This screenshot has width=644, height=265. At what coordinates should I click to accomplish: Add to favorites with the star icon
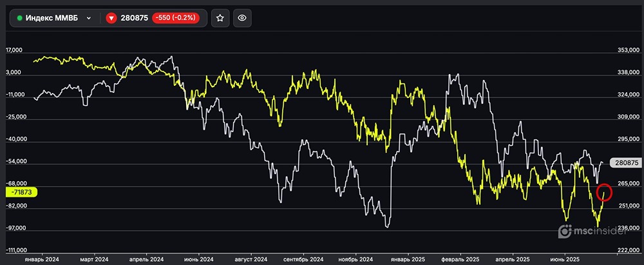coord(220,18)
